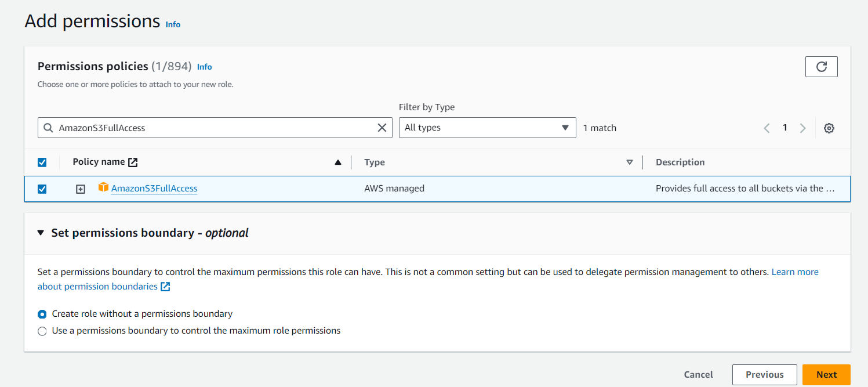Click Info link beside Permissions policies
868x387 pixels.
click(204, 67)
